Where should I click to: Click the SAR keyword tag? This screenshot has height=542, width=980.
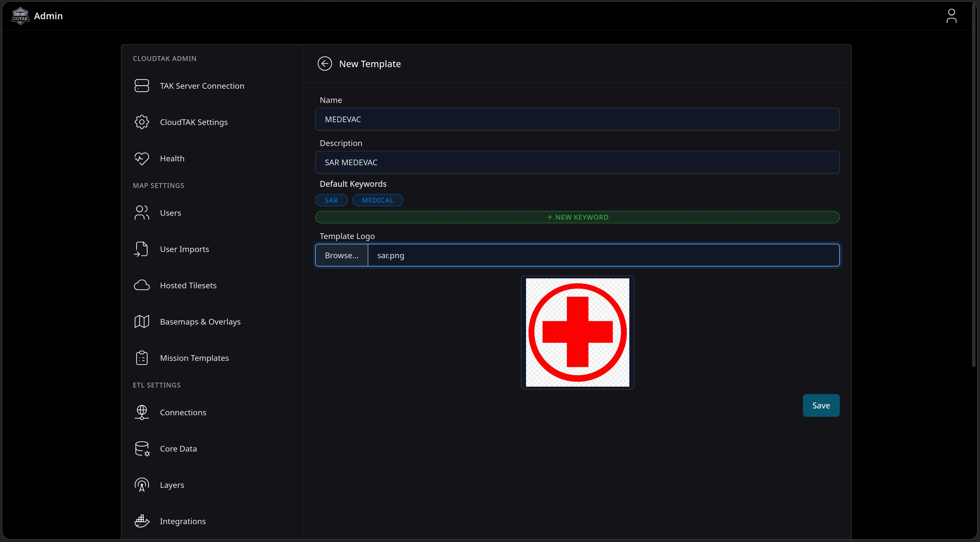point(331,200)
